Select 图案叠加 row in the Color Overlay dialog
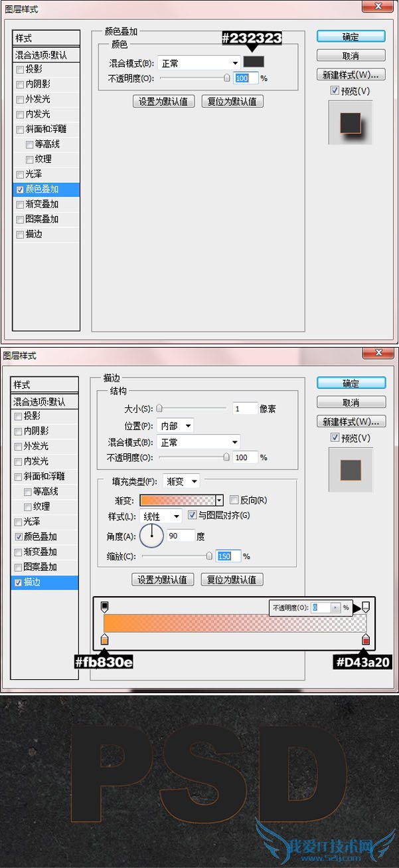This screenshot has height=868, width=399. point(46,219)
